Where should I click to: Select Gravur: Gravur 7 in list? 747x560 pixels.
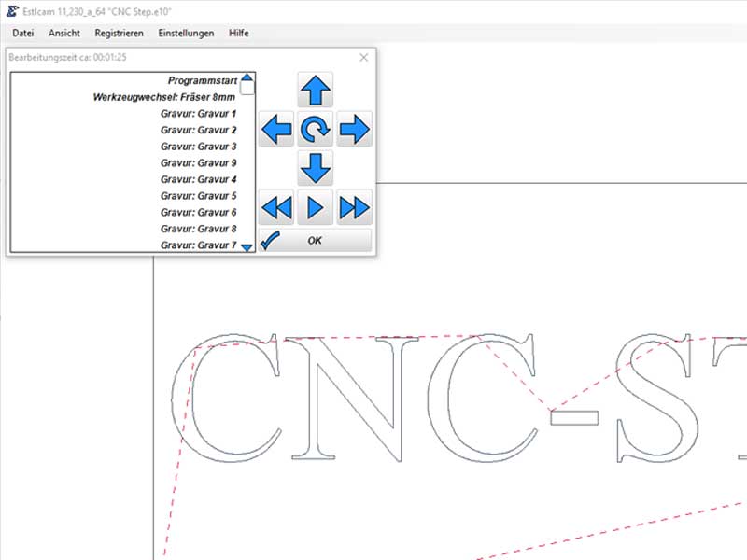pyautogui.click(x=125, y=245)
